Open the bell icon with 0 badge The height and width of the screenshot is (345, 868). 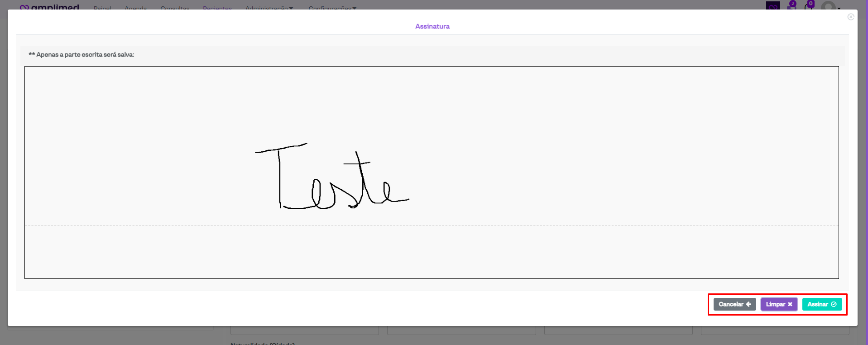pyautogui.click(x=808, y=6)
